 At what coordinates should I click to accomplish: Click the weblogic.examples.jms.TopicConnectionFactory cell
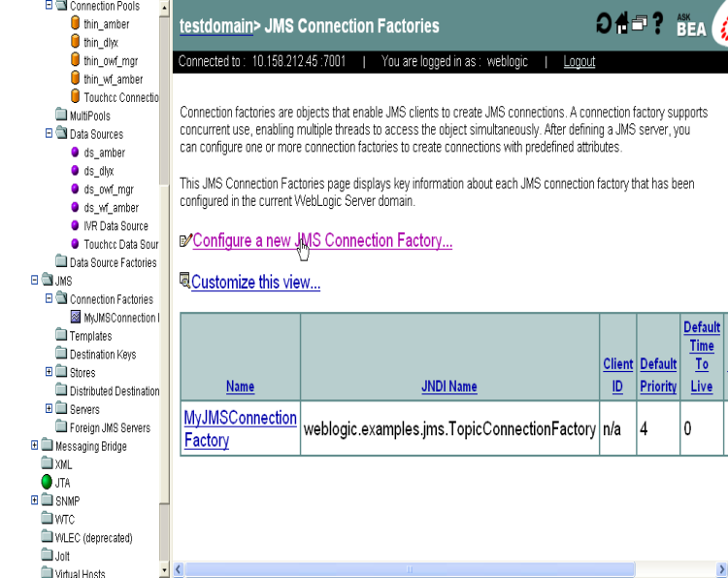[449, 428]
